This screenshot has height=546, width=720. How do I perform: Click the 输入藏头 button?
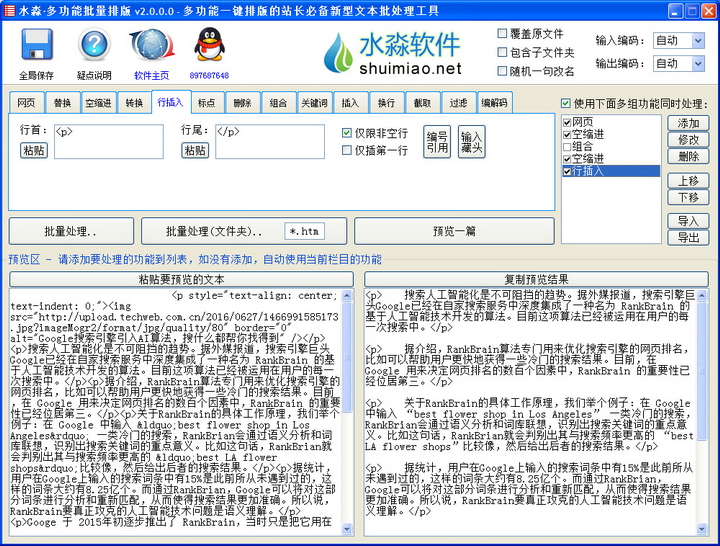472,142
